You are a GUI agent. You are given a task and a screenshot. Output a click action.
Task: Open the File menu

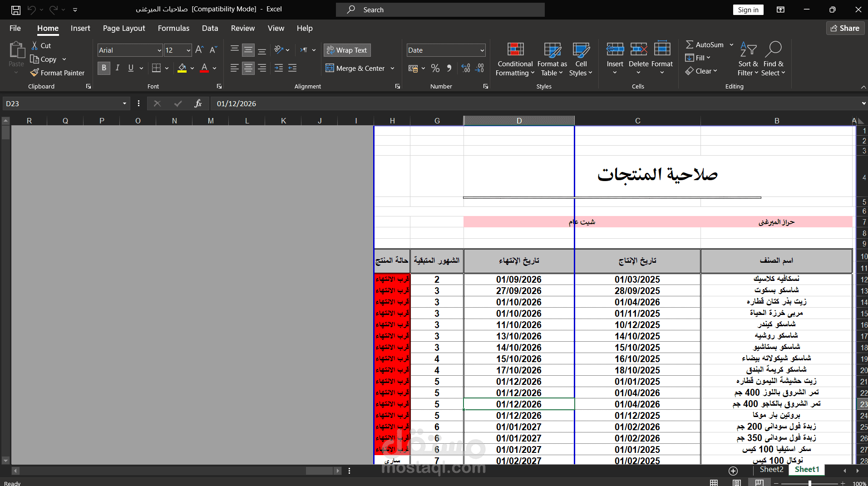coord(15,28)
